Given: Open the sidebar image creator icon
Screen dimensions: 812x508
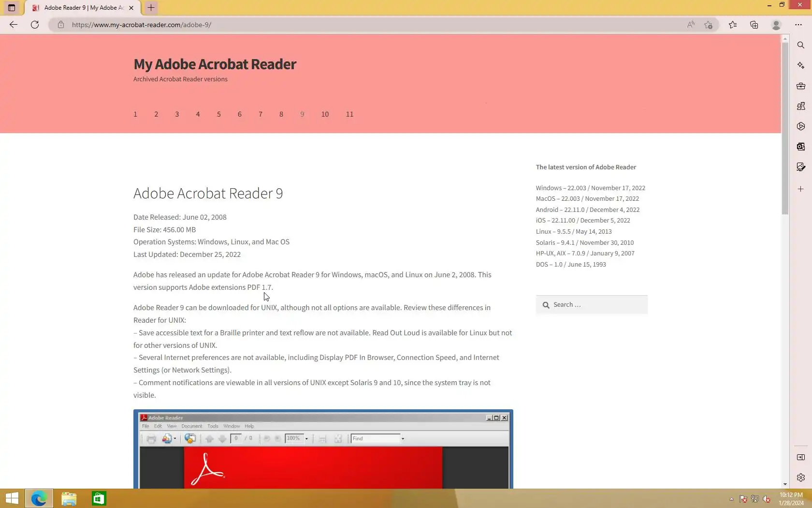Looking at the screenshot, I should tap(801, 167).
